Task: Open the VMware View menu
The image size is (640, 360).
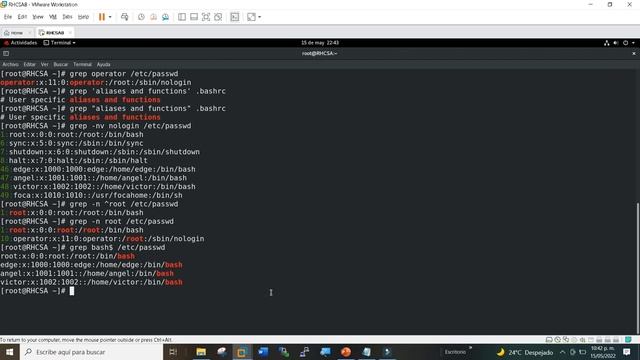Action: [x=38, y=17]
